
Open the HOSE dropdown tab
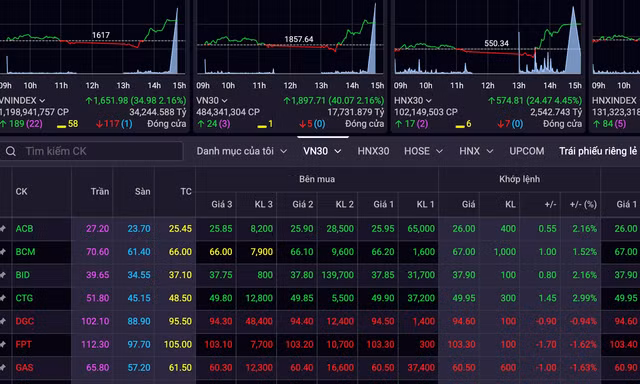click(x=423, y=151)
